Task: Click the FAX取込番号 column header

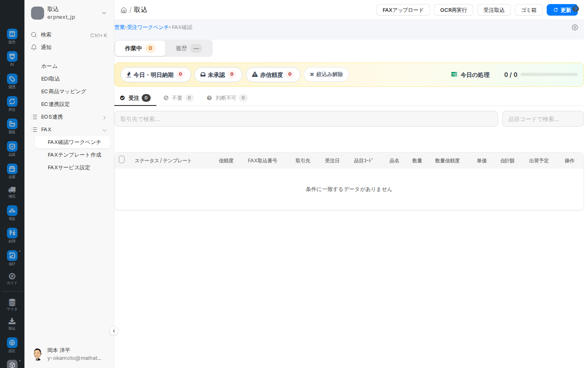Action: pyautogui.click(x=263, y=161)
